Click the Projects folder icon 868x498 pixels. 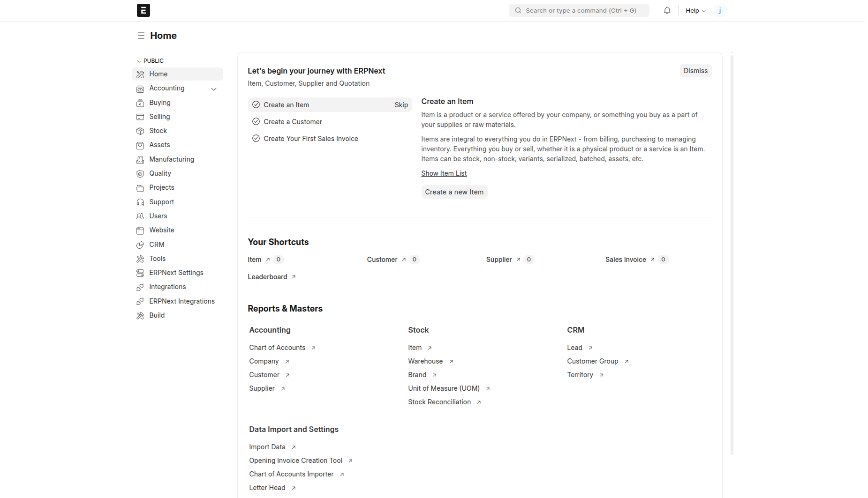140,188
